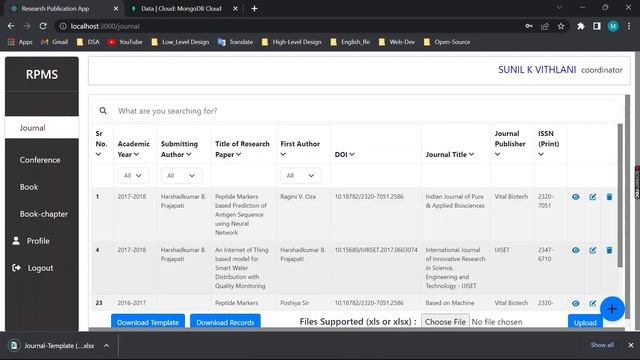This screenshot has width=640, height=360.
Task: Open Translate bookmark
Action: [236, 42]
